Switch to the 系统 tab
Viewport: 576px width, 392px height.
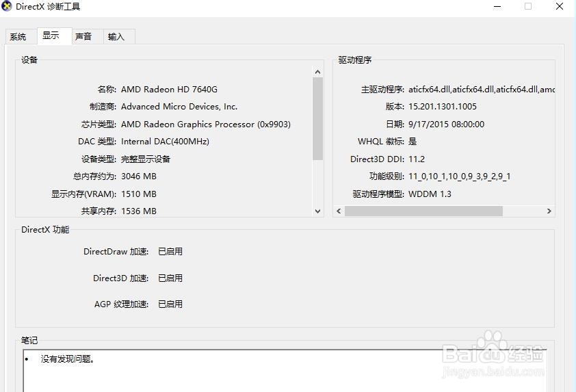pyautogui.click(x=21, y=37)
